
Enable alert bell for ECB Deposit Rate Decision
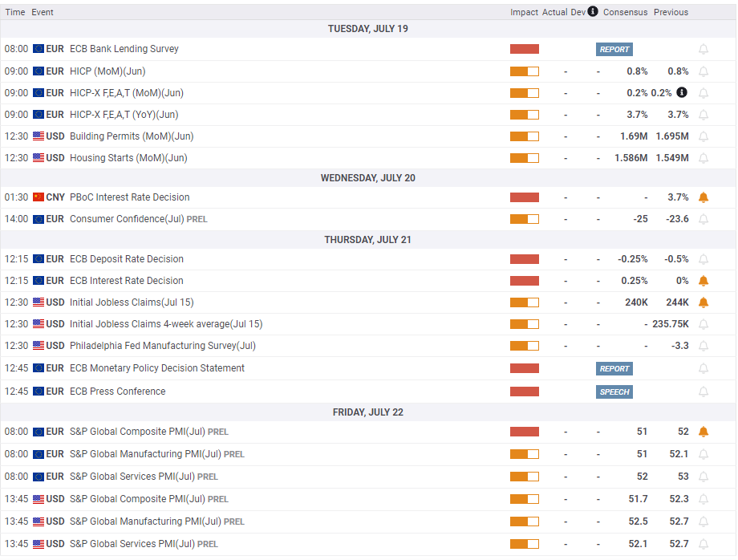pyautogui.click(x=704, y=259)
